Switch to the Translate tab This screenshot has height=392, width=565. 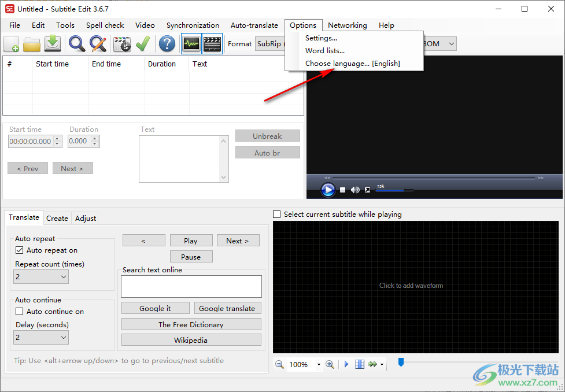pyautogui.click(x=24, y=217)
